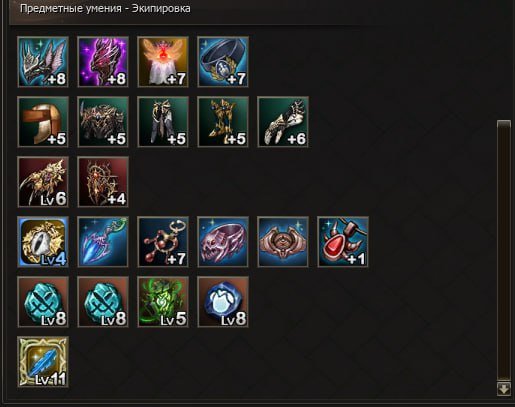Click the blue feather Lv11 icon
This screenshot has height=407, width=515.
(43, 362)
